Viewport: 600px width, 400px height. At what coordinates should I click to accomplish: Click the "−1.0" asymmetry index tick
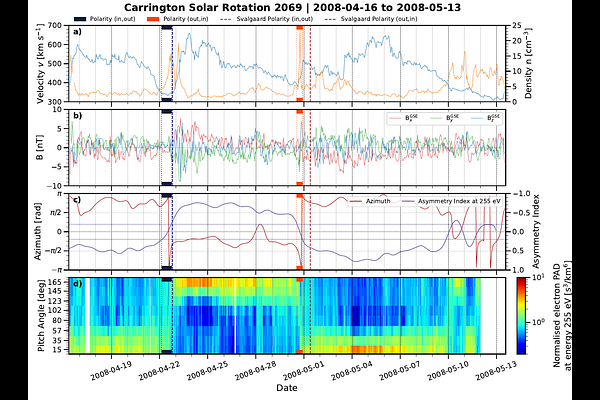click(x=520, y=194)
